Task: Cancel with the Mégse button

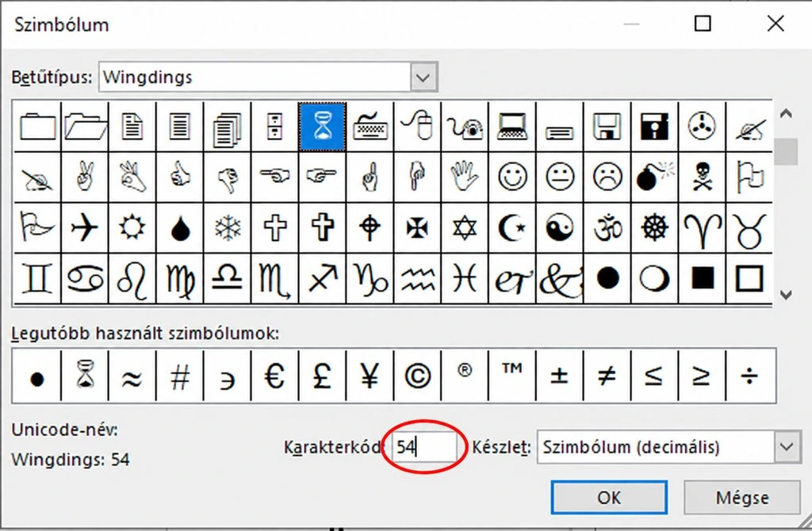Action: (x=742, y=498)
